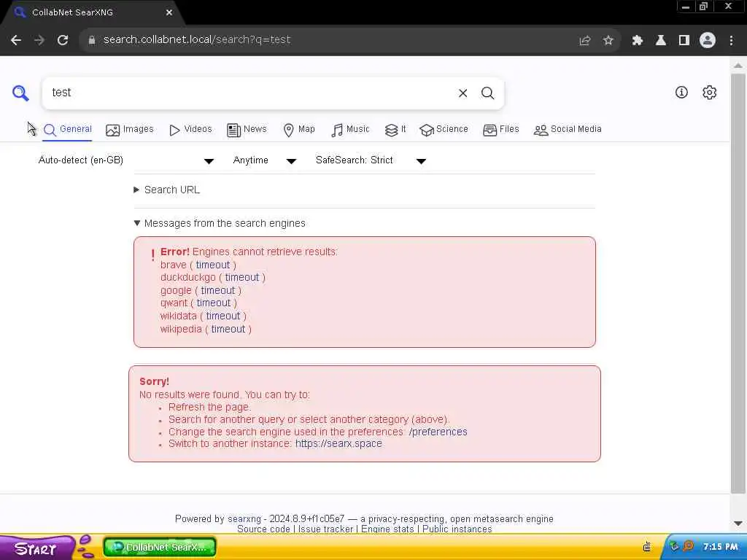This screenshot has width=747, height=560.
Task: Click the CollabNet SearX taskbar button
Action: coord(160,547)
